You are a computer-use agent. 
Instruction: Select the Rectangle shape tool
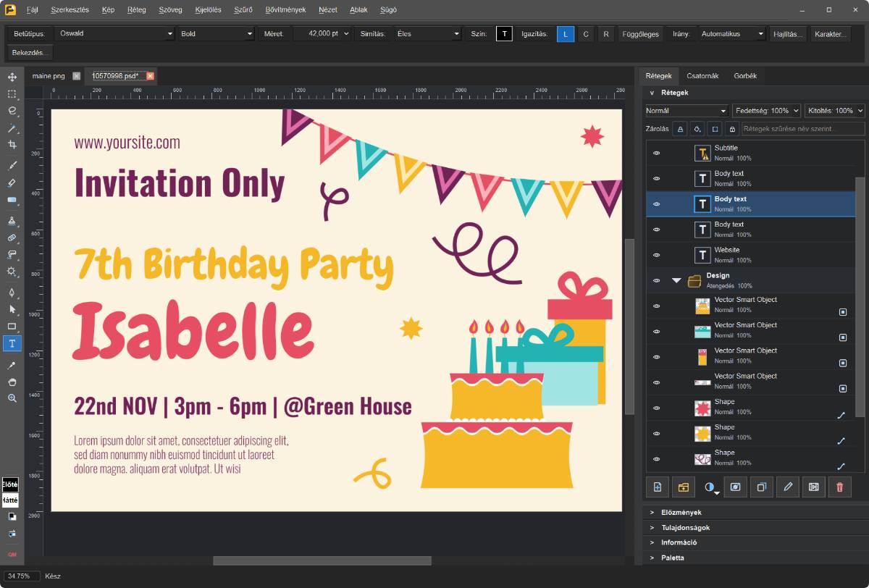click(12, 326)
